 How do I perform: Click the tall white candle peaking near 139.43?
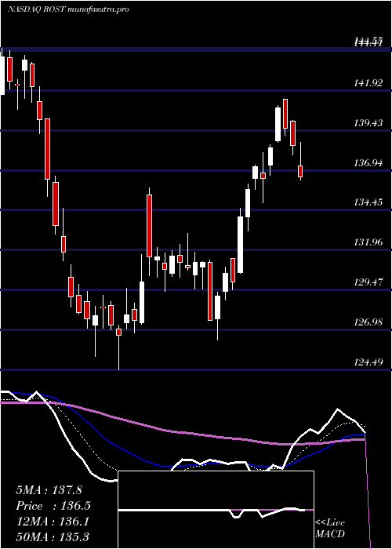(x=278, y=124)
